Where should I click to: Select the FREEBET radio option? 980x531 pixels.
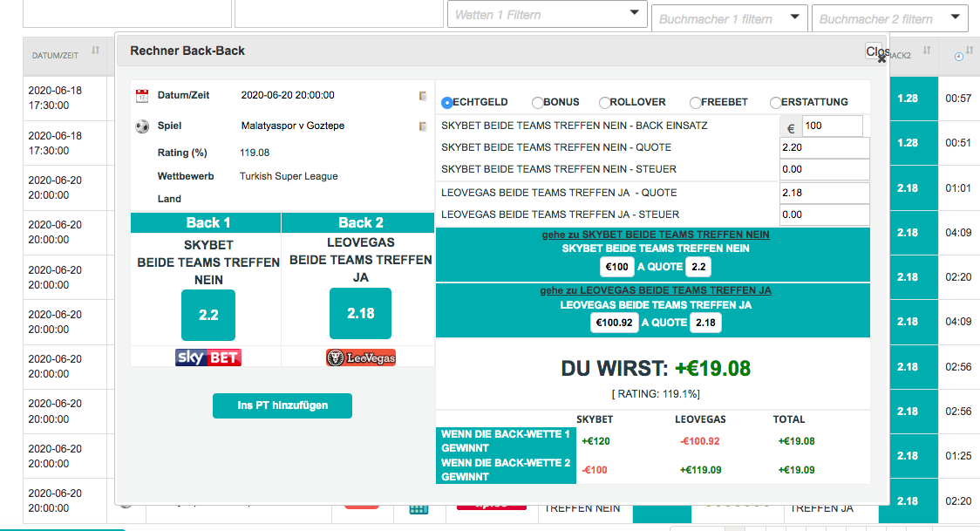(x=695, y=103)
